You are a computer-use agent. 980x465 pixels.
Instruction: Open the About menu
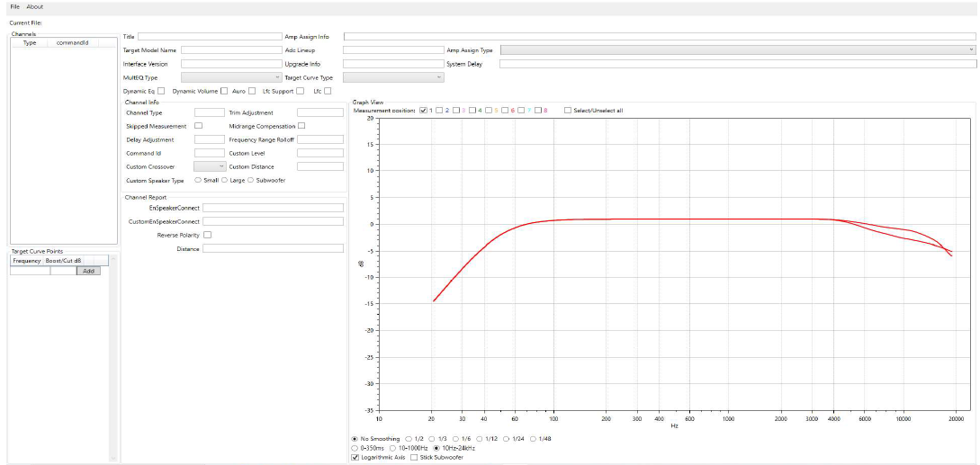click(x=34, y=6)
